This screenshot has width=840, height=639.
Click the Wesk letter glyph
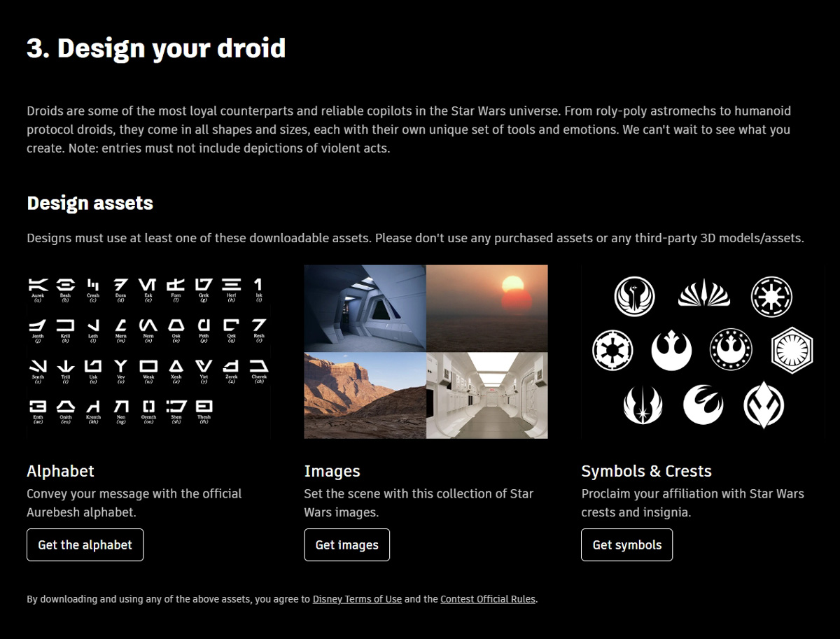tap(148, 366)
